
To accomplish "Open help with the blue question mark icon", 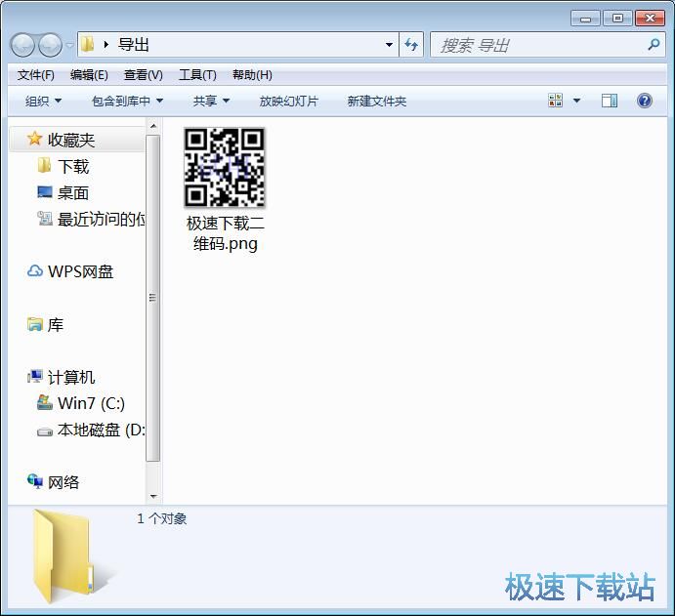I will point(645,101).
